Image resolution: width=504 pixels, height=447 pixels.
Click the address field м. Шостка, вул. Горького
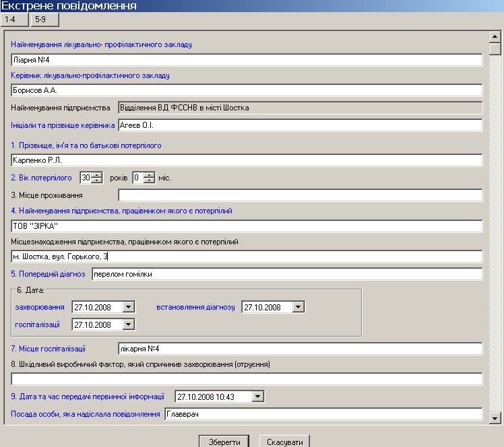point(247,256)
